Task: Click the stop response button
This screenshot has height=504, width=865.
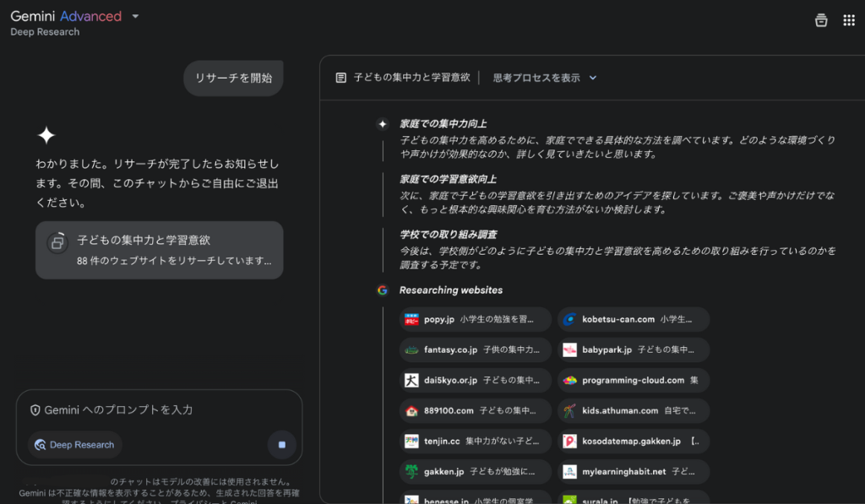Action: pyautogui.click(x=282, y=445)
